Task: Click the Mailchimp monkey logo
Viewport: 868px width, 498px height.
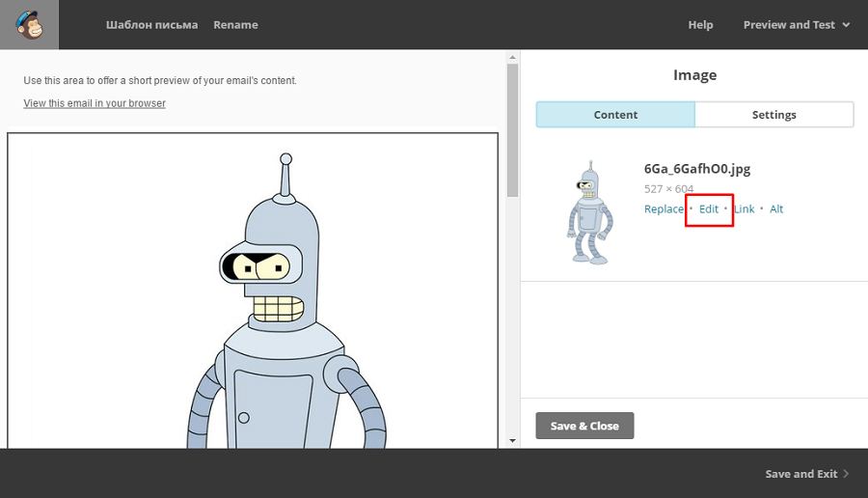Action: coord(29,25)
